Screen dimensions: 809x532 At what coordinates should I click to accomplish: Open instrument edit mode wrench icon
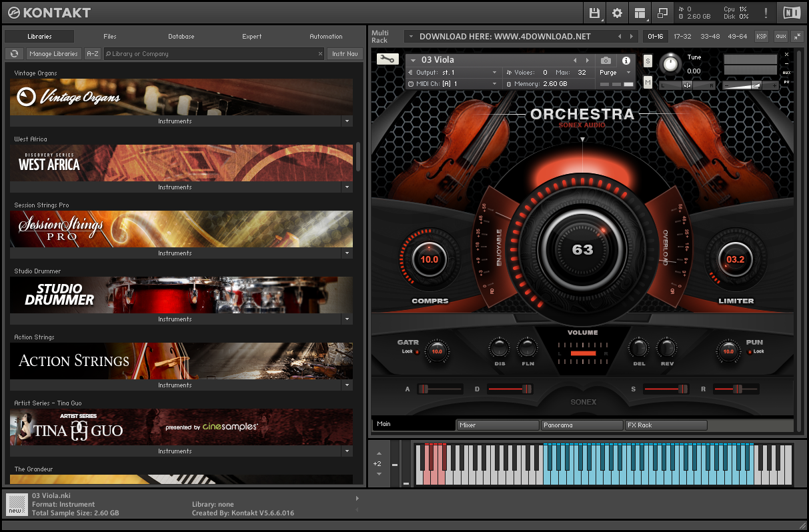386,59
